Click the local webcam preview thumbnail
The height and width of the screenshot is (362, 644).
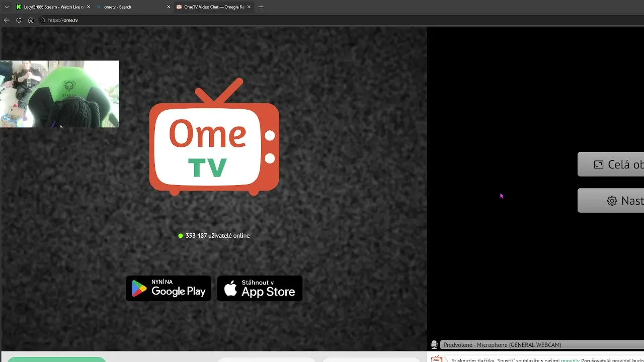coord(59,94)
